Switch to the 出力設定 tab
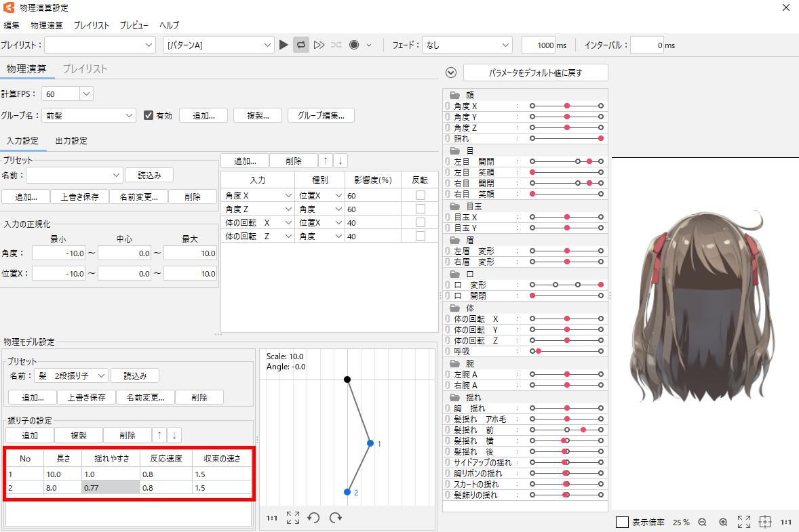Screen dimensions: 799x532 [71, 140]
